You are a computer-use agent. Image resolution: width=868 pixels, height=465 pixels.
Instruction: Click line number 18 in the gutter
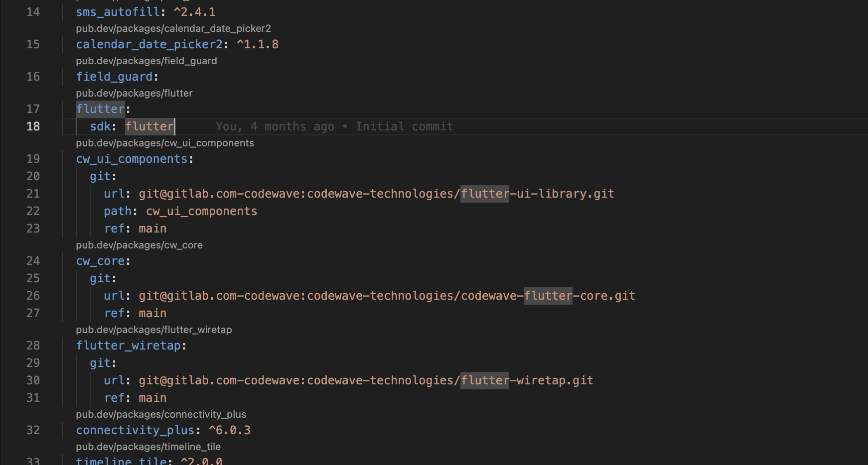point(33,126)
